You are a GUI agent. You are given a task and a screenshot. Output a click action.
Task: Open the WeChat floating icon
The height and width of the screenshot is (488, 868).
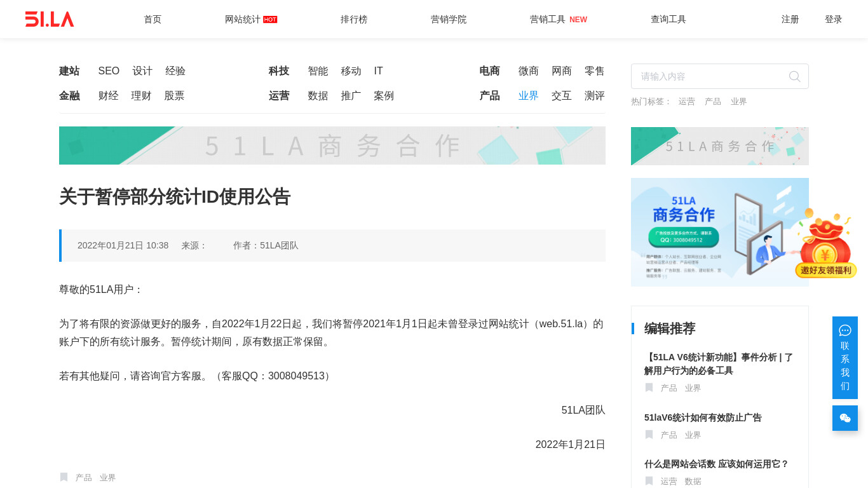tap(845, 418)
